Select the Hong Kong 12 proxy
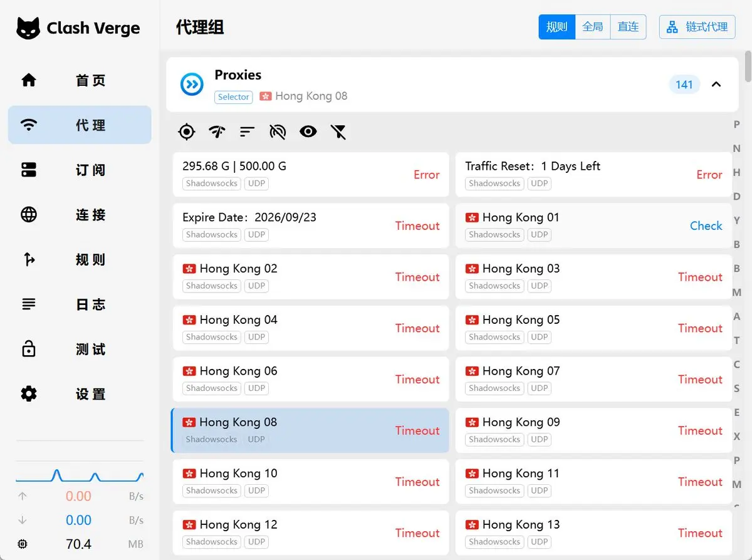This screenshot has width=752, height=560. tap(311, 533)
